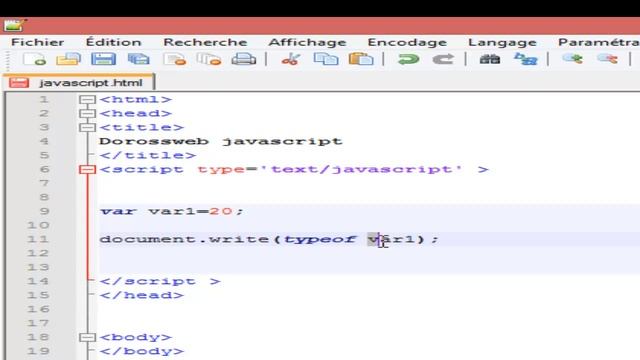Click the '</script >' closing tag on line 14

pyautogui.click(x=160, y=281)
